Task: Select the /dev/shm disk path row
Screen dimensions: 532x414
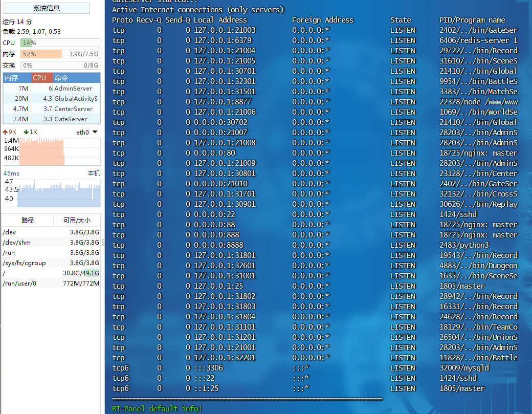Action: click(x=51, y=242)
